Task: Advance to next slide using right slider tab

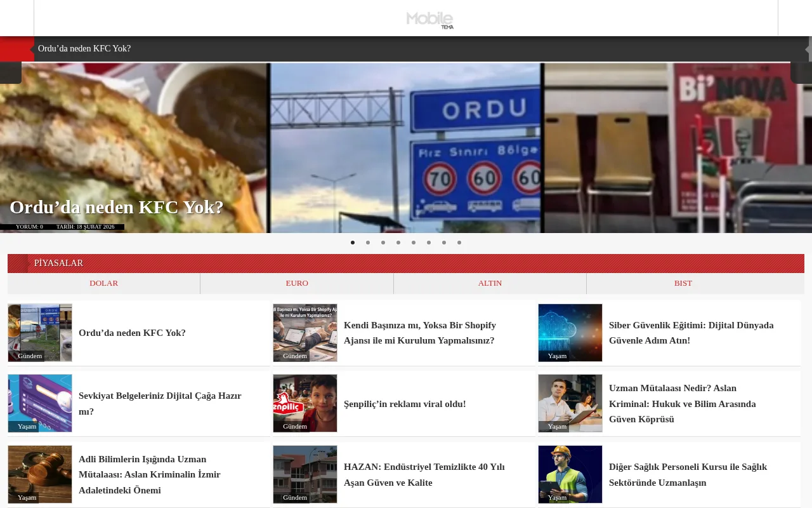Action: click(x=801, y=73)
